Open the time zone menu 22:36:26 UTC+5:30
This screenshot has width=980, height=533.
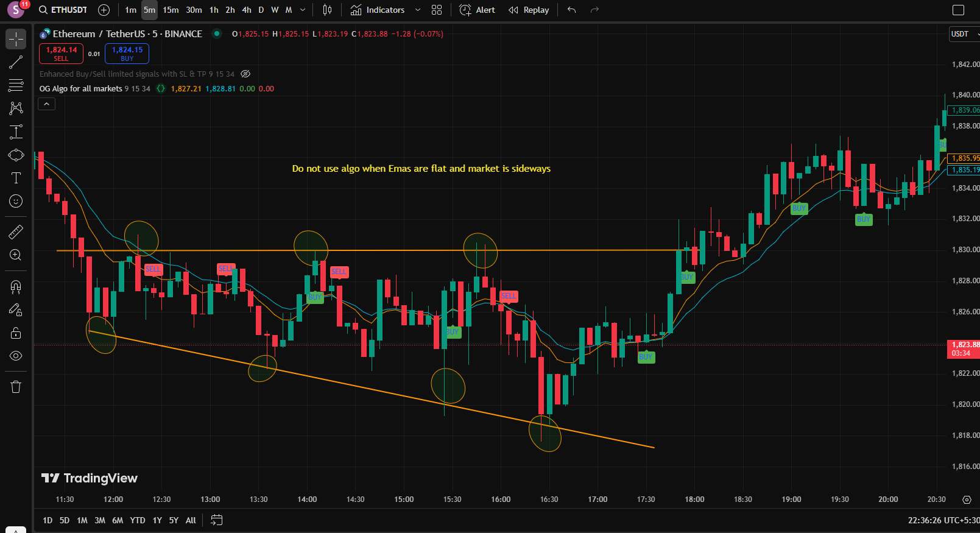click(x=943, y=520)
